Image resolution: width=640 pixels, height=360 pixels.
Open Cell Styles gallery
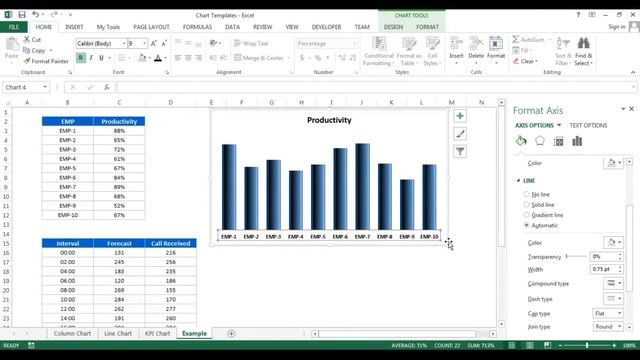tap(432, 51)
